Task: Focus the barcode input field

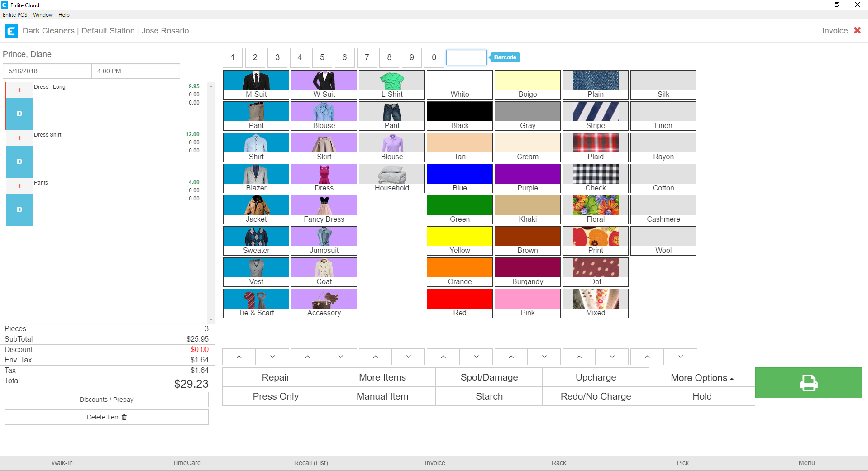Action: coord(466,57)
